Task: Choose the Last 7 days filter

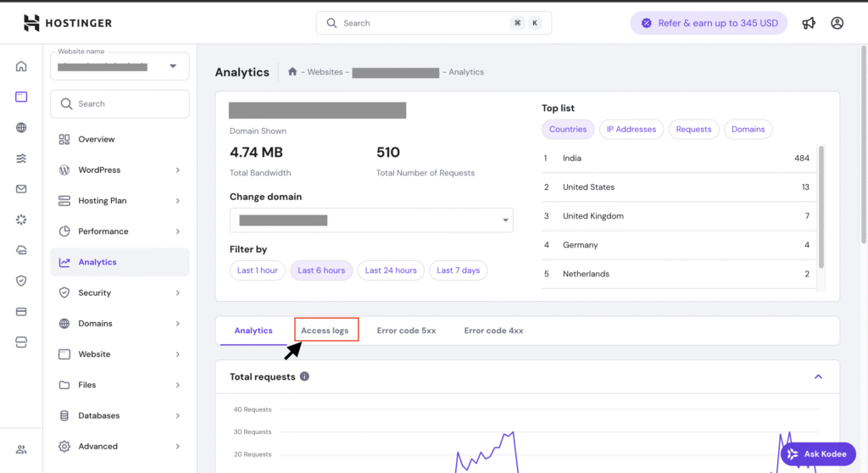Action: pyautogui.click(x=458, y=270)
